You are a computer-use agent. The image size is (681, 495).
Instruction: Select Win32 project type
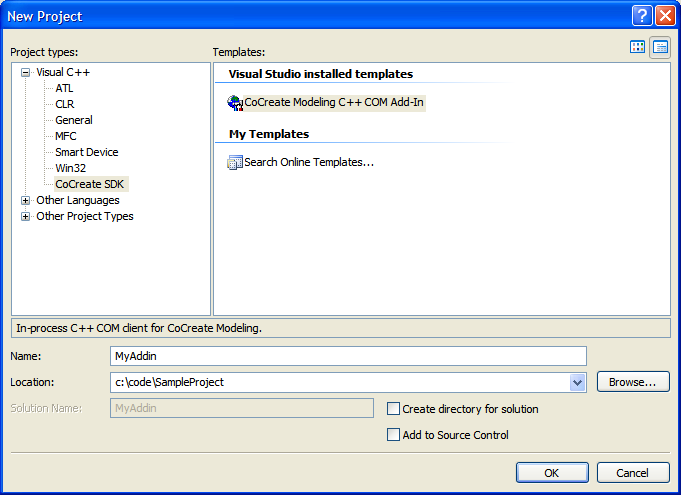(x=70, y=168)
